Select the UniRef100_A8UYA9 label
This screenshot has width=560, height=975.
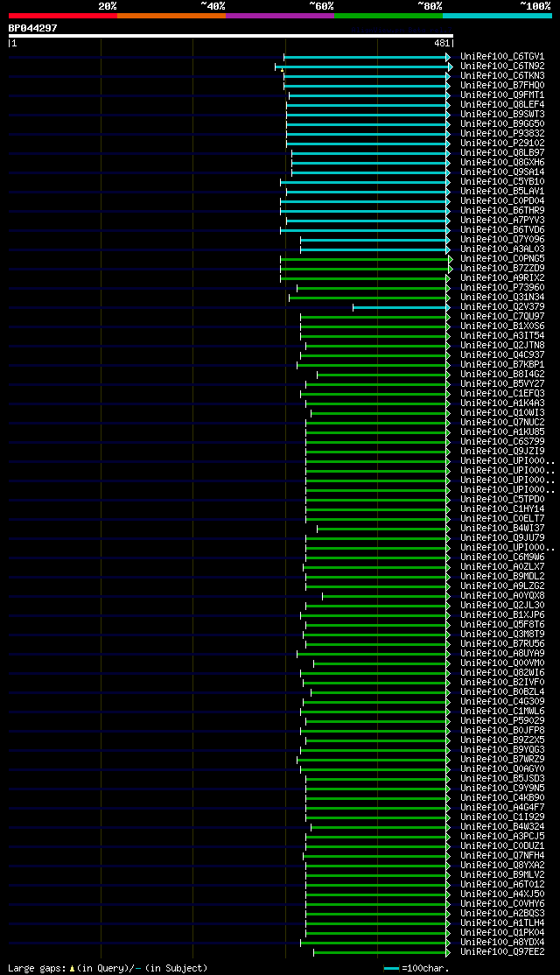coord(502,654)
